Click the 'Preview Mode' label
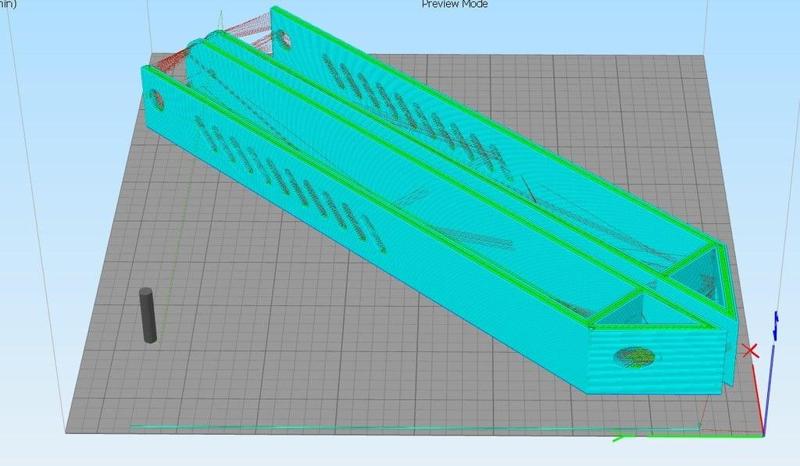The height and width of the screenshot is (466, 800). coord(454,4)
